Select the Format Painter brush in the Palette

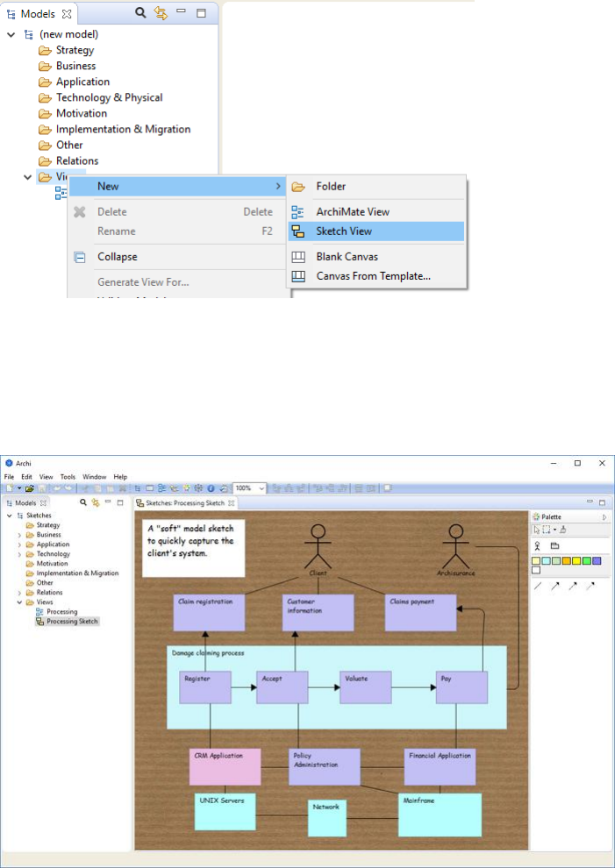tap(563, 530)
